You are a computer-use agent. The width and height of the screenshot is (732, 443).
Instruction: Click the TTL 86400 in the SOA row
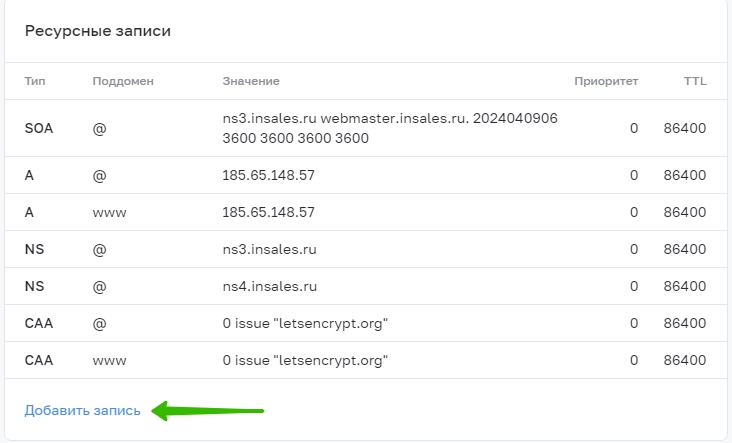tap(685, 128)
